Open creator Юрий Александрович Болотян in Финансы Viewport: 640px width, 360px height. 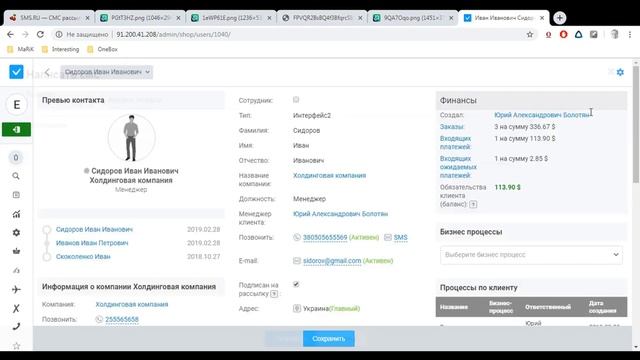(x=542, y=115)
